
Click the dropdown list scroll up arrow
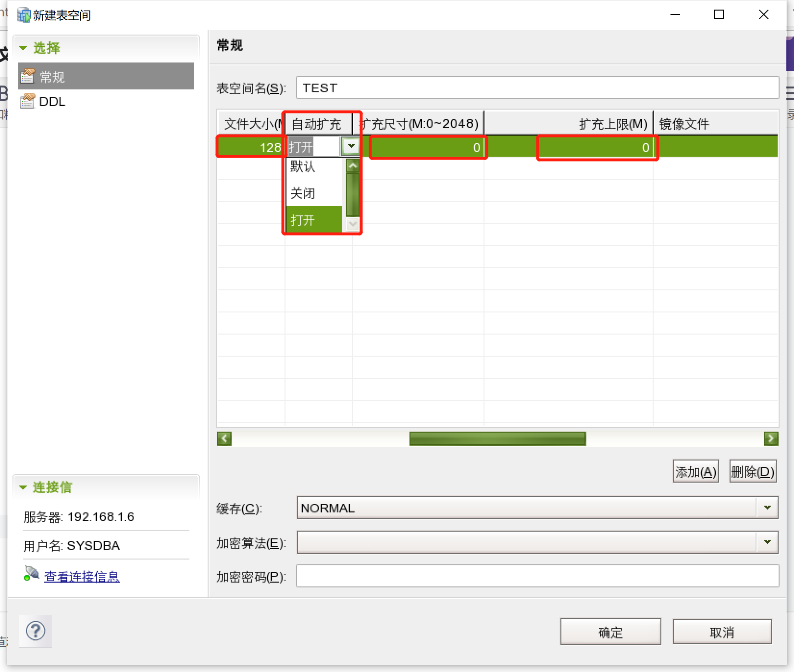(353, 166)
